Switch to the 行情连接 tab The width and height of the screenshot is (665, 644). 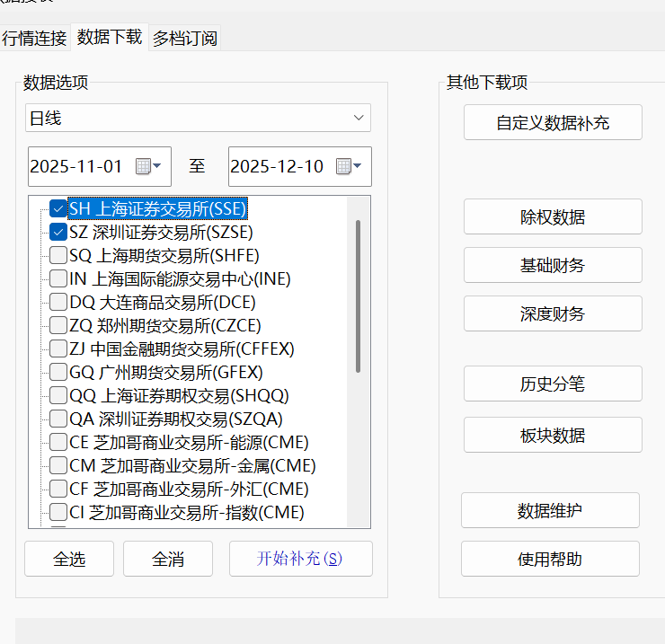click(x=34, y=38)
